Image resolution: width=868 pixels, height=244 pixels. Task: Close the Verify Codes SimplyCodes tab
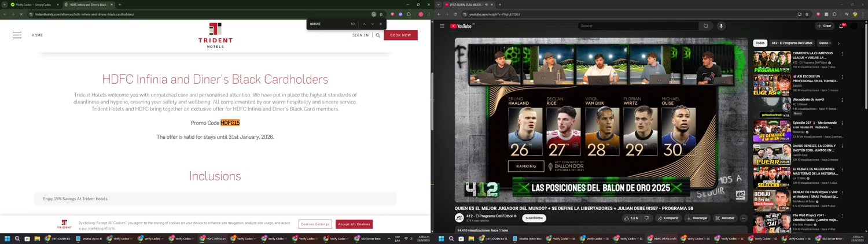point(57,5)
